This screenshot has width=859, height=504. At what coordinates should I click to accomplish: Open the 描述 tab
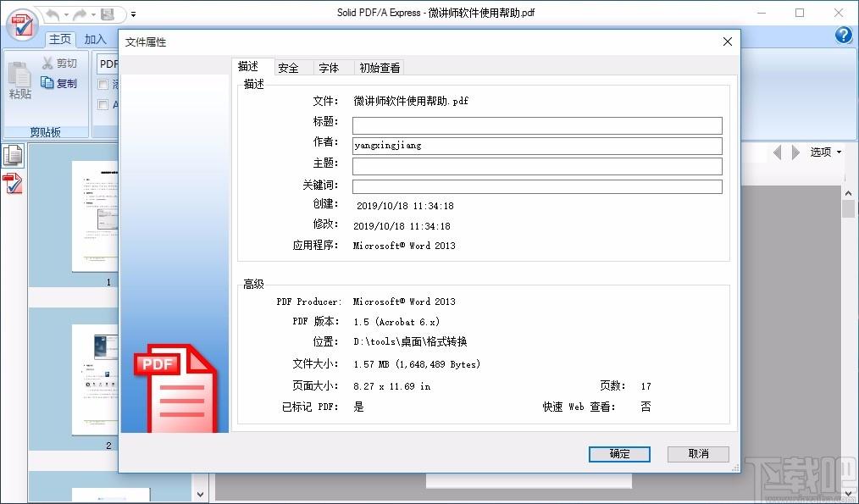(x=252, y=67)
